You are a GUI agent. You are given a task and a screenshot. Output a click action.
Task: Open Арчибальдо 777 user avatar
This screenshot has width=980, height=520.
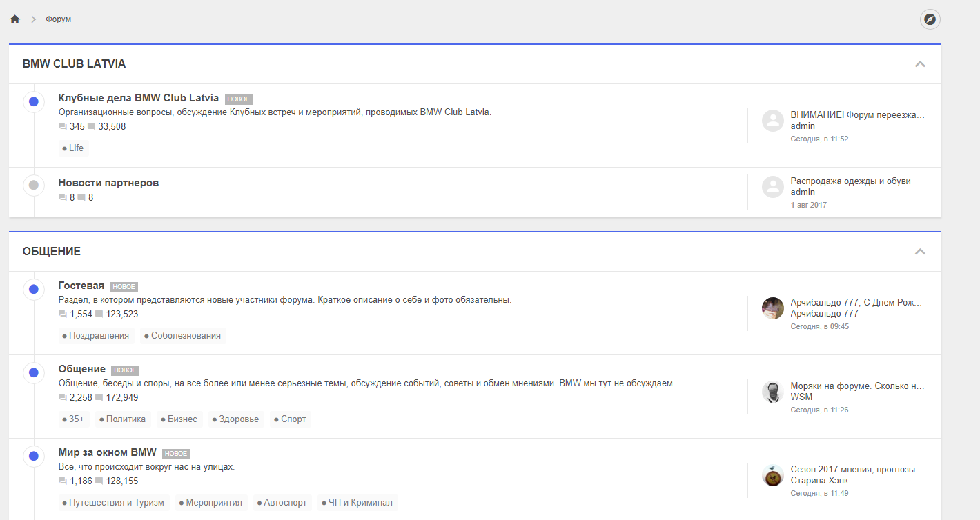(x=772, y=308)
